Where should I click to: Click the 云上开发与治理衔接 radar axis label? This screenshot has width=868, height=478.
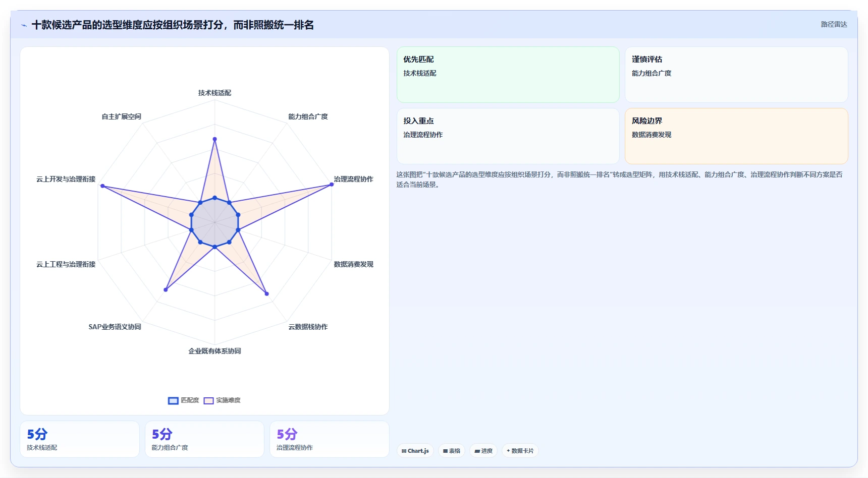click(x=66, y=179)
